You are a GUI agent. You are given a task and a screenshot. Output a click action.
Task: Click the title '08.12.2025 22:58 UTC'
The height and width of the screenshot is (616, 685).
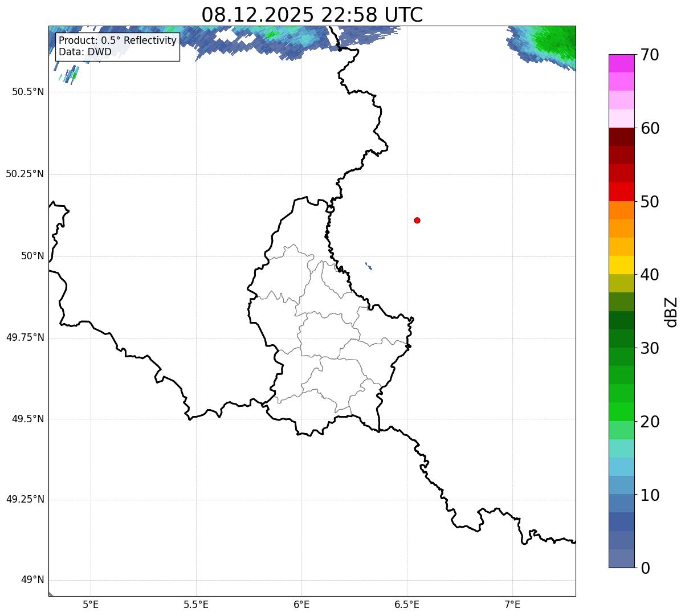pyautogui.click(x=312, y=14)
